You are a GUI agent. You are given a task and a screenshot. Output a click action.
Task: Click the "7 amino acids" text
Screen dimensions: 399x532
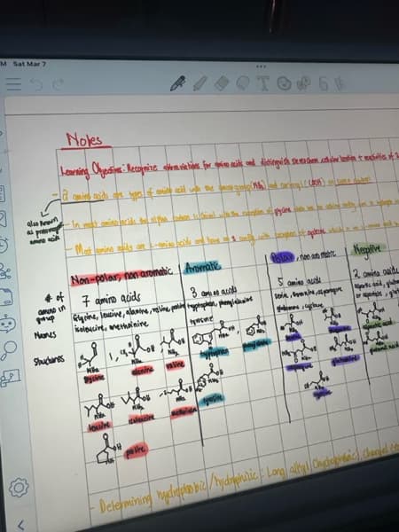pos(111,300)
